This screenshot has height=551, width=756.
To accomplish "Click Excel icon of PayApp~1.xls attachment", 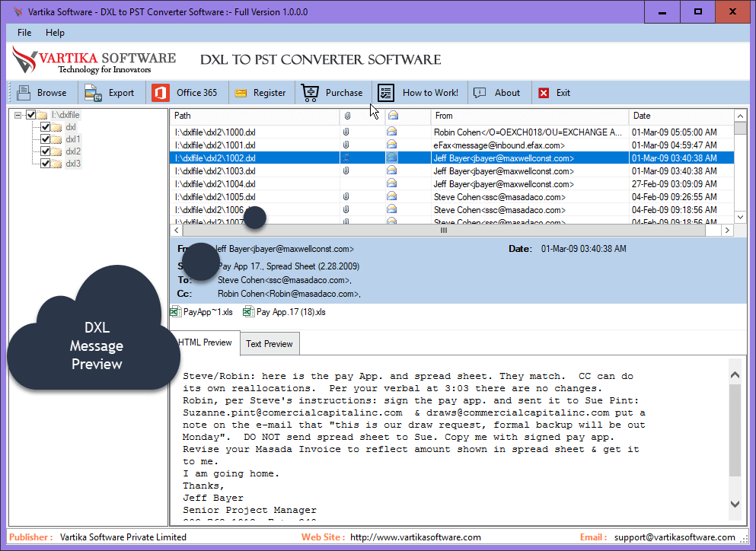I will [x=176, y=312].
